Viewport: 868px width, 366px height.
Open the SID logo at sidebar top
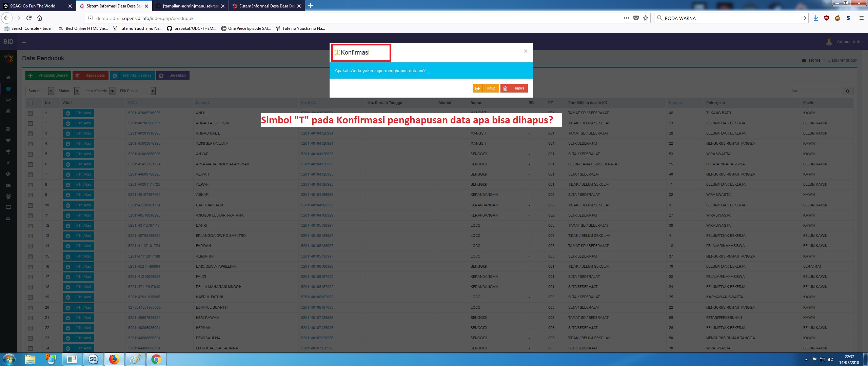click(8, 41)
